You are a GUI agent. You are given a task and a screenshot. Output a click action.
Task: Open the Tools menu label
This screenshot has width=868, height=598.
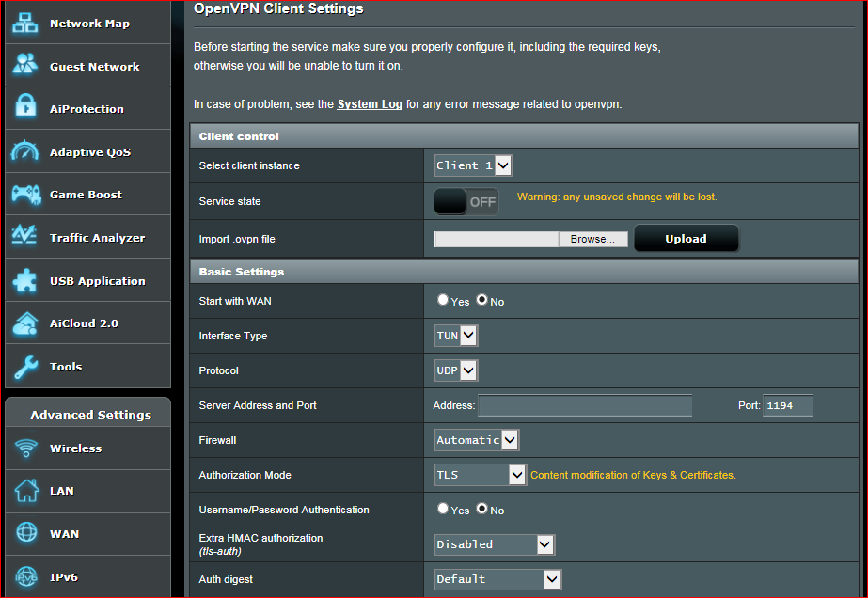[x=66, y=367]
